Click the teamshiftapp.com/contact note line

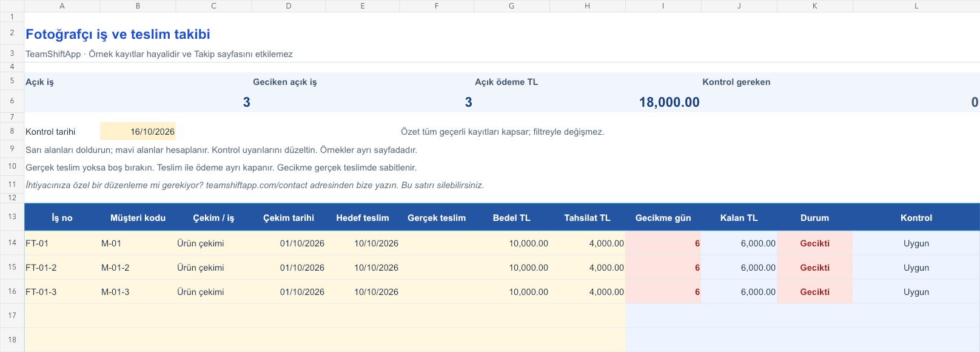(255, 185)
